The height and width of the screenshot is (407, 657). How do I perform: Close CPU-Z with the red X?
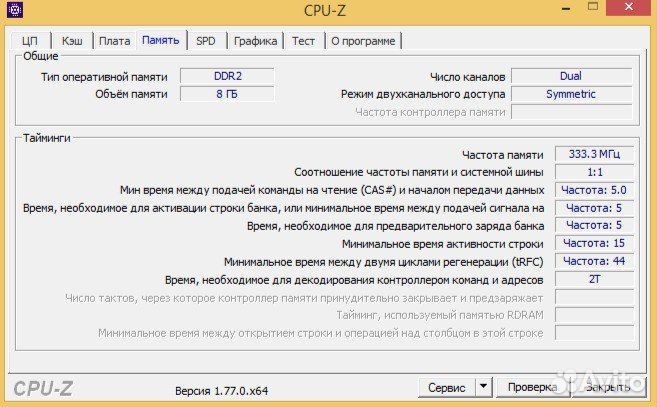(x=629, y=7)
